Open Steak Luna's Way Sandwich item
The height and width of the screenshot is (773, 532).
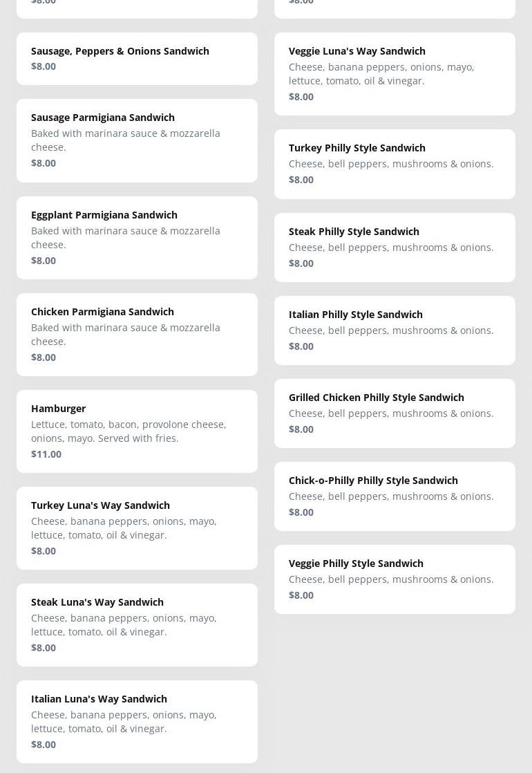pos(137,625)
